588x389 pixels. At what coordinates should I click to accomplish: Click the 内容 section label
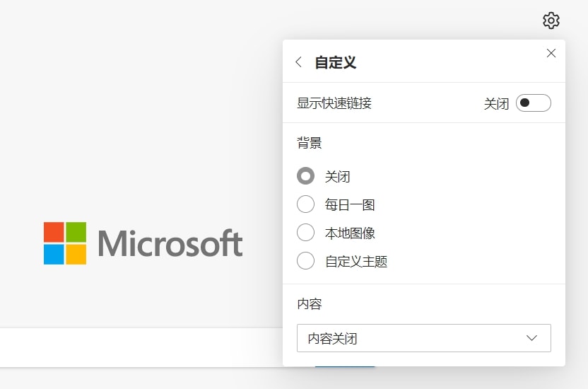310,303
